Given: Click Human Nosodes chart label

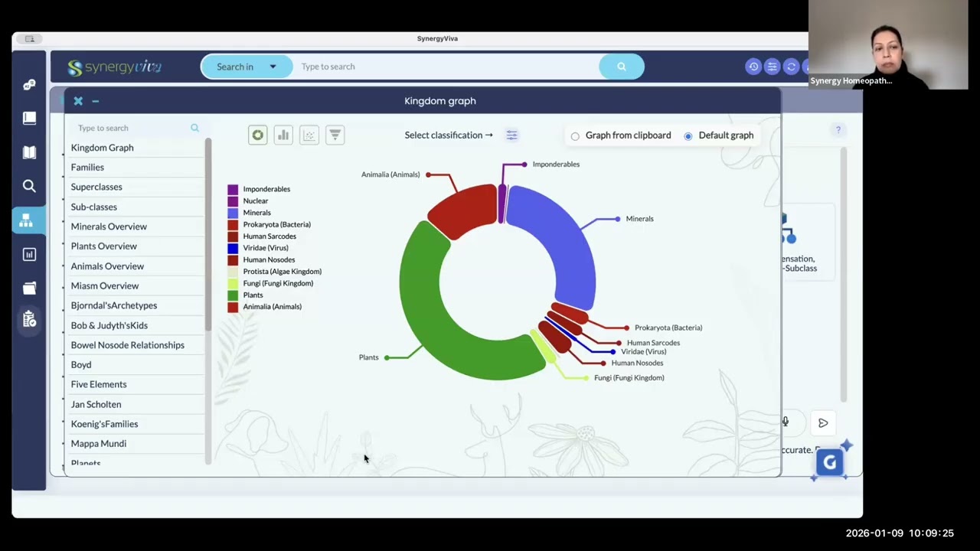Looking at the screenshot, I should click(x=637, y=364).
